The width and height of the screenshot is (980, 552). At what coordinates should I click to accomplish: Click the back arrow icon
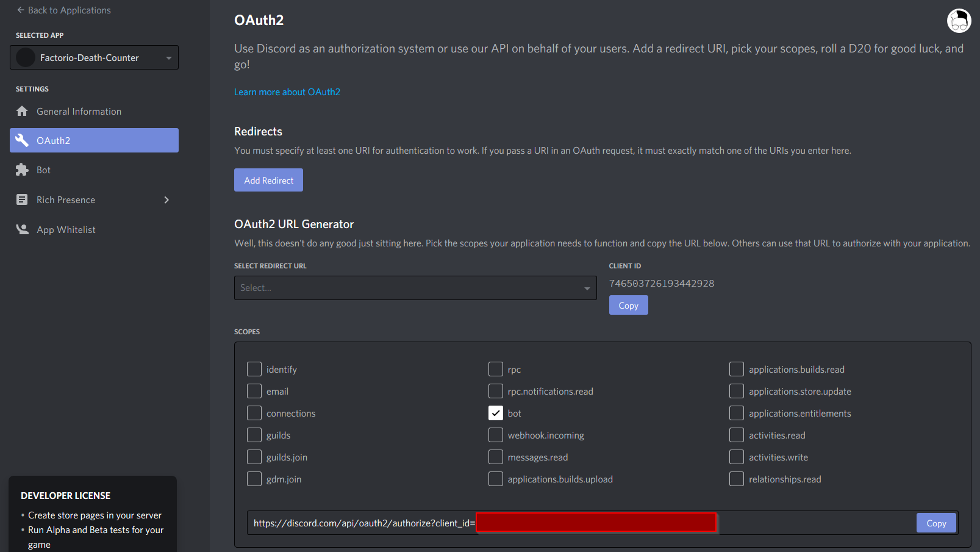point(21,10)
